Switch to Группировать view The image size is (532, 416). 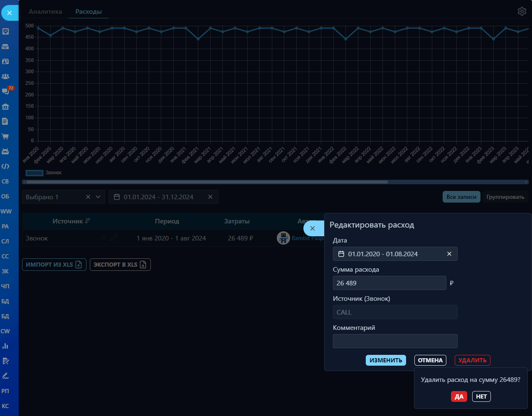click(505, 197)
